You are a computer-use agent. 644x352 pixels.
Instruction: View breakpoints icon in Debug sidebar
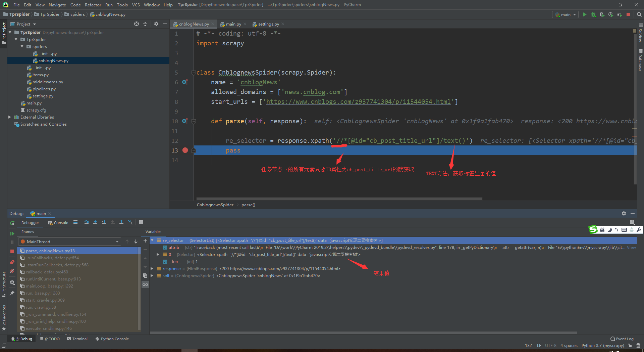(x=12, y=262)
